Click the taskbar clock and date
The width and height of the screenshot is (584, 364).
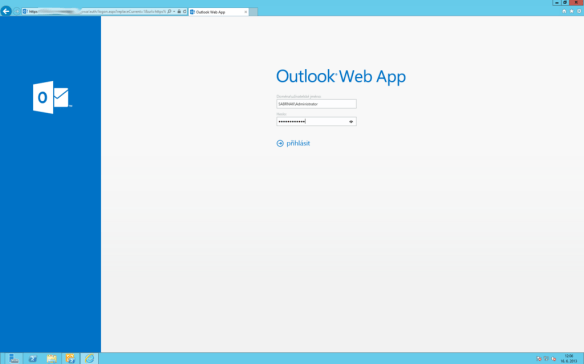click(569, 359)
